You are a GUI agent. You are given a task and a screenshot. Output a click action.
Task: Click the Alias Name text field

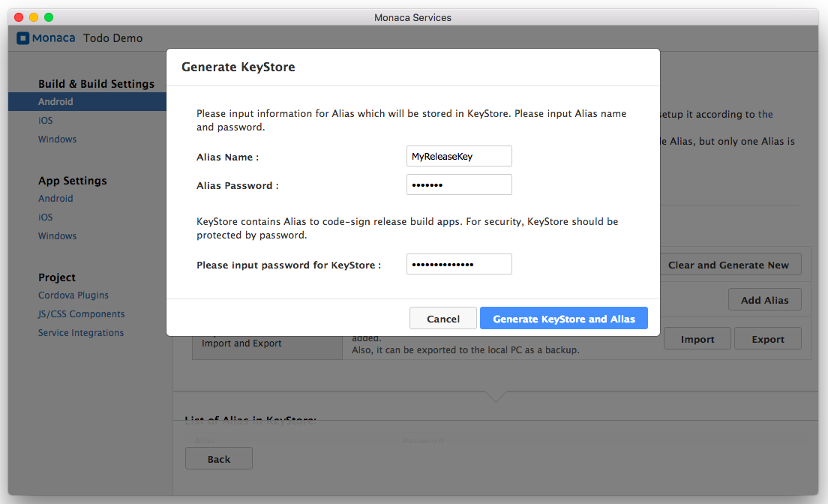click(459, 157)
